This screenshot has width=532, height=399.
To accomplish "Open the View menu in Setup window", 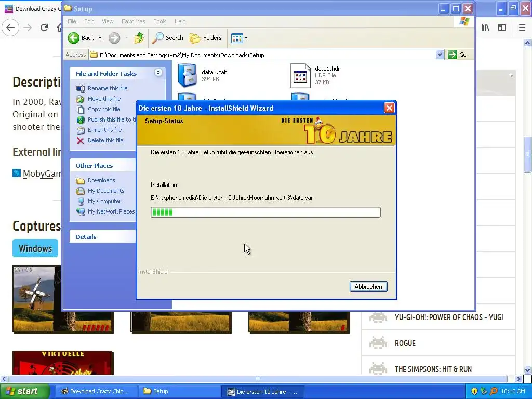I will click(x=108, y=21).
